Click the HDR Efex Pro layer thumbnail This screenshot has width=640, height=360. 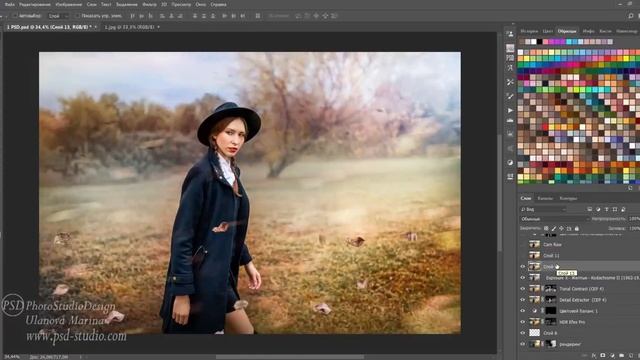[x=534, y=322]
